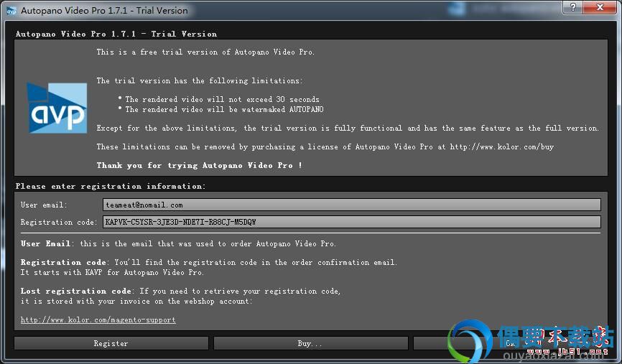Focus the Registration code field

[x=351, y=222]
